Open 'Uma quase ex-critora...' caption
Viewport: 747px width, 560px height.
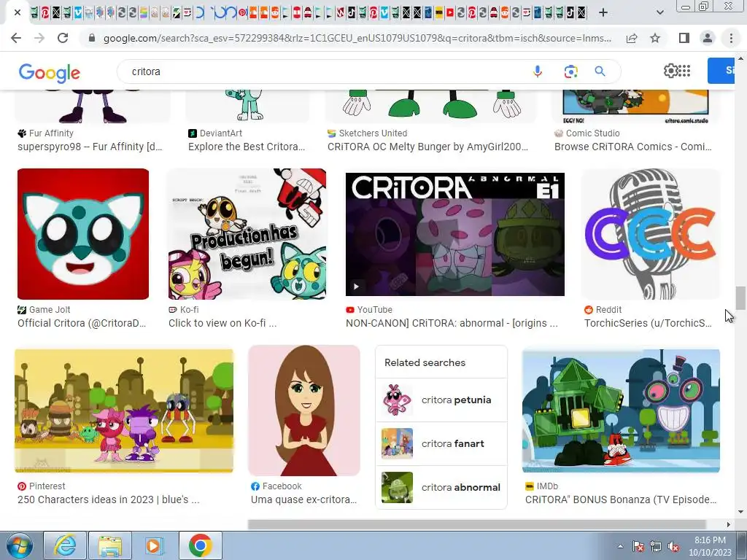click(x=304, y=499)
